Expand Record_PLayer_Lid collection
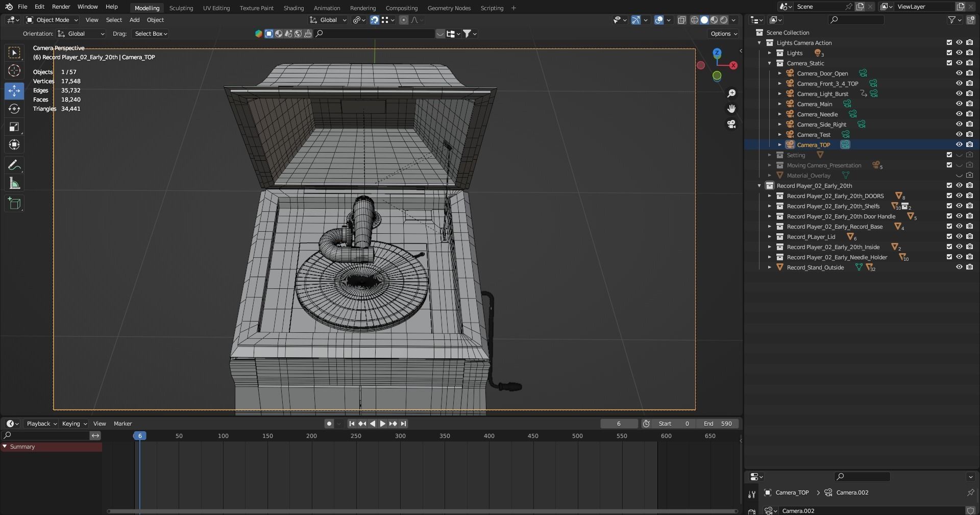The image size is (980, 515). [x=770, y=237]
